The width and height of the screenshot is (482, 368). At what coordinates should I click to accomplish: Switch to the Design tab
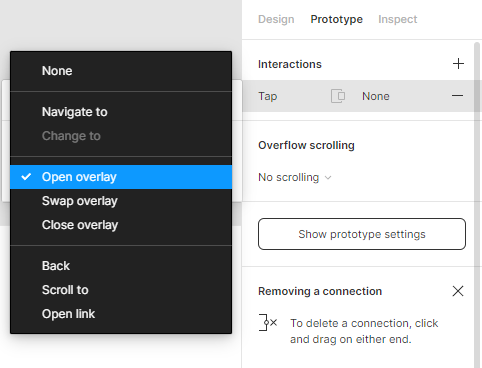click(x=276, y=19)
